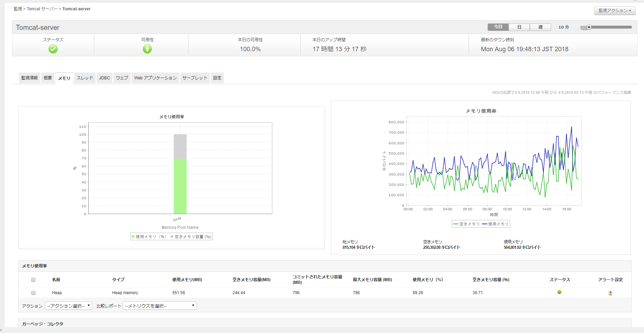Go to Tomcat サーバー breadcrumb link
The height and width of the screenshot is (333, 644).
tap(42, 9)
